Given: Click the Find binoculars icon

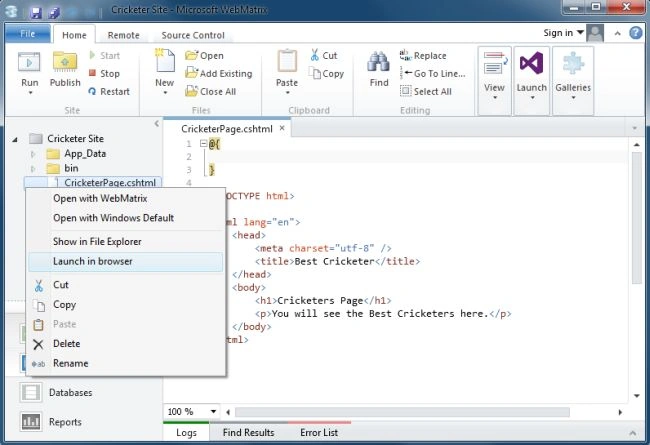Looking at the screenshot, I should 378,62.
